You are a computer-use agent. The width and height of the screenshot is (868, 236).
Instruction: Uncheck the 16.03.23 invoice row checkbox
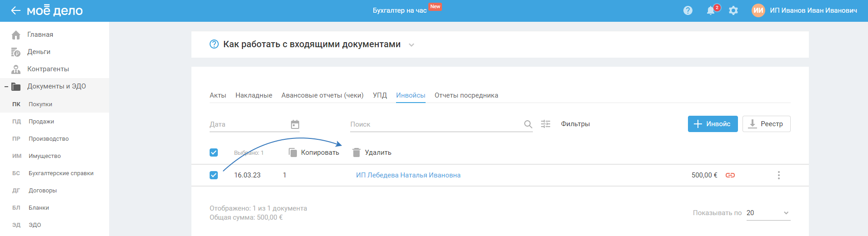(214, 175)
